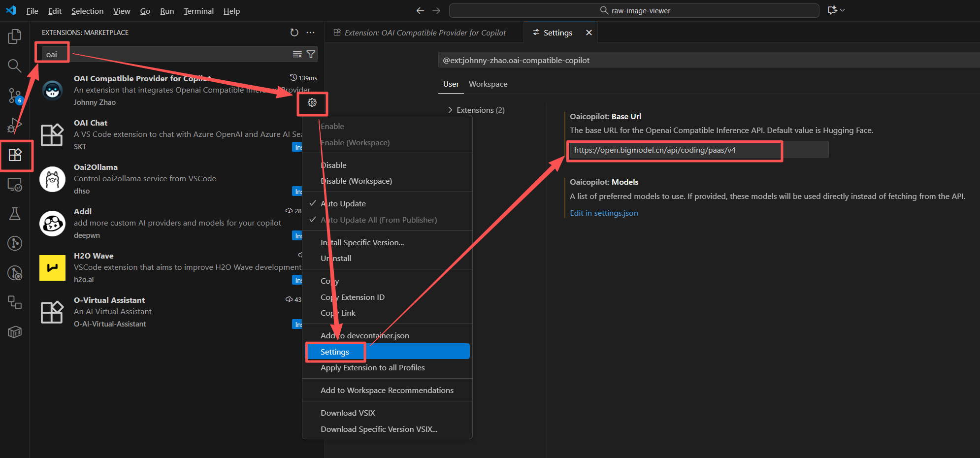Screen dimensions: 980x458
Task: Choose Disable in the context menu
Action: tap(387, 165)
